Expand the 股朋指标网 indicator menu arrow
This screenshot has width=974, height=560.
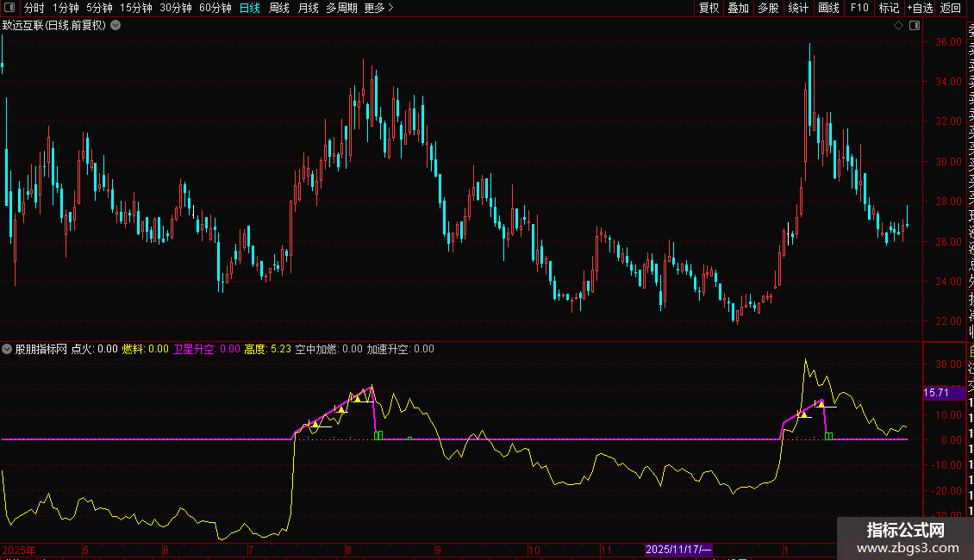click(x=8, y=349)
